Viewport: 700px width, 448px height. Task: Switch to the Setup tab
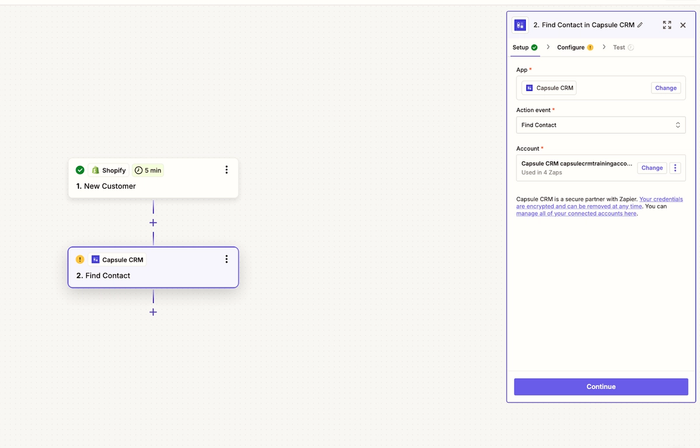pos(525,47)
